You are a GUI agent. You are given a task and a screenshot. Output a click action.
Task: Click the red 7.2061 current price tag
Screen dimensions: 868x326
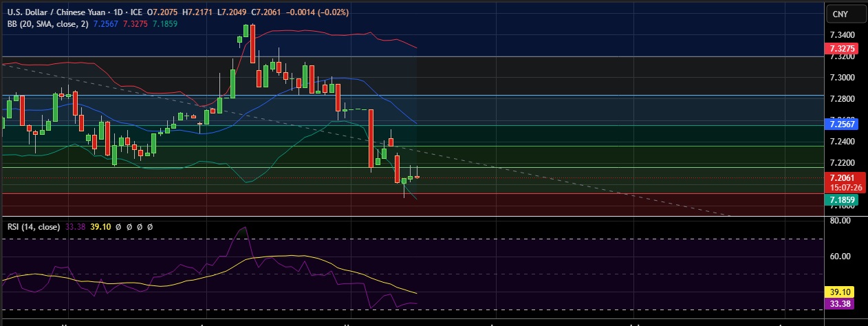point(843,177)
